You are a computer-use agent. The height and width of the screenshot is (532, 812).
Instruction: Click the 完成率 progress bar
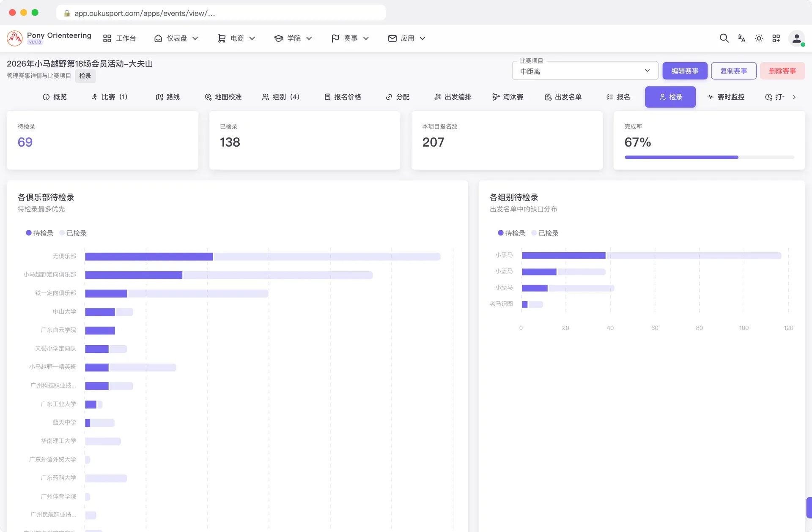pyautogui.click(x=709, y=157)
